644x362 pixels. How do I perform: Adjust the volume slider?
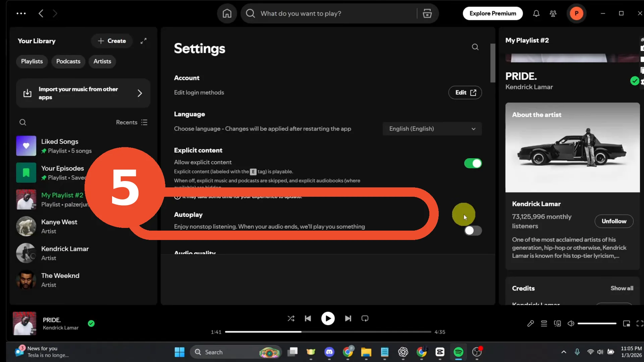point(597,323)
